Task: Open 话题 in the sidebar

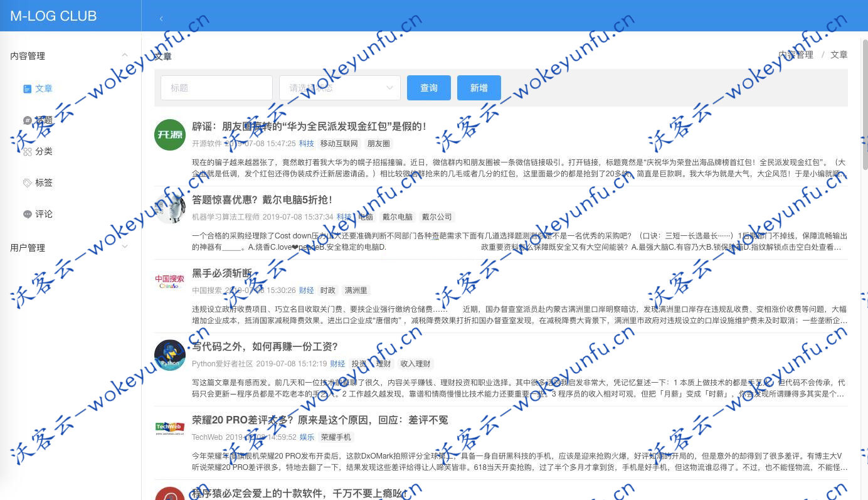Action: point(44,120)
